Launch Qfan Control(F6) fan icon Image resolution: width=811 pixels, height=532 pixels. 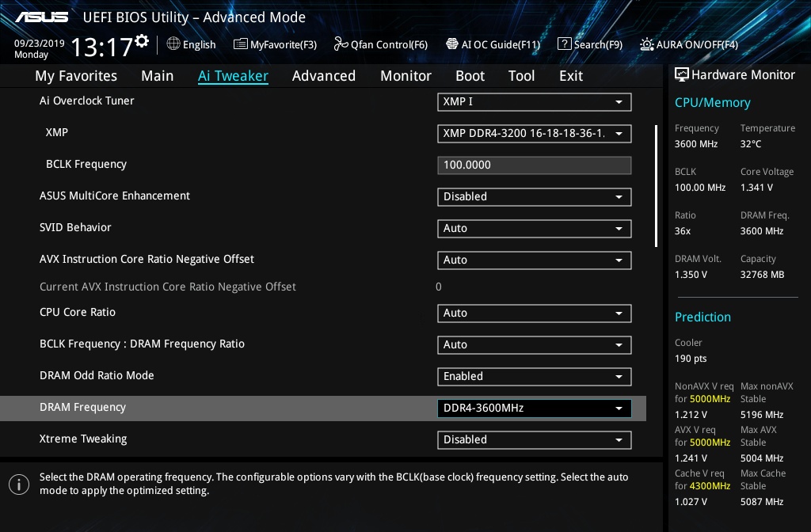coord(341,44)
